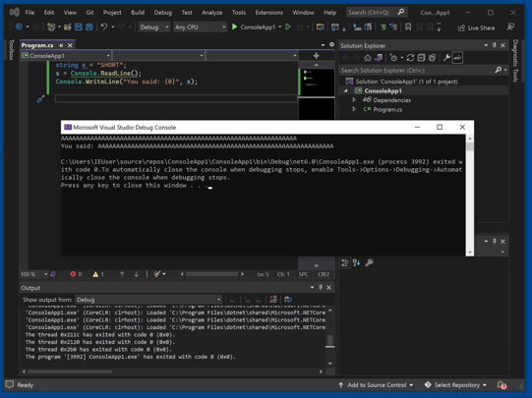The width and height of the screenshot is (532, 398).
Task: Open the Any CPU platform dropdown
Action: tap(200, 28)
